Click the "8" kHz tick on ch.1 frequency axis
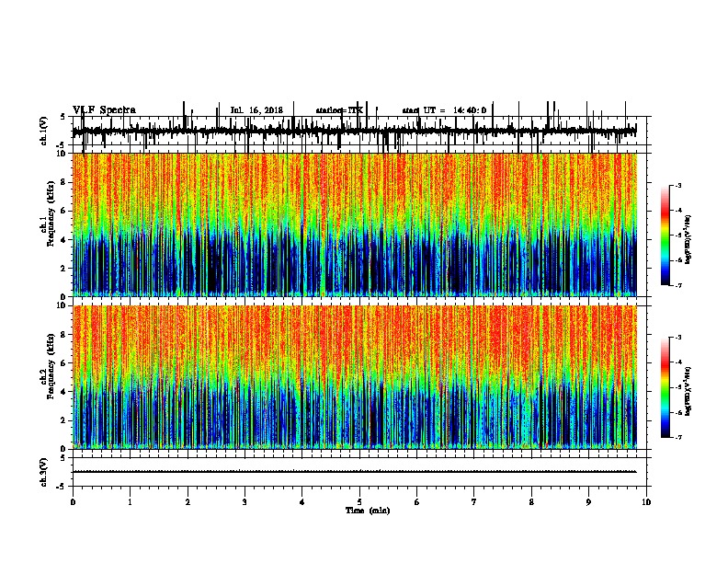The width and height of the screenshot is (728, 563). [63, 182]
